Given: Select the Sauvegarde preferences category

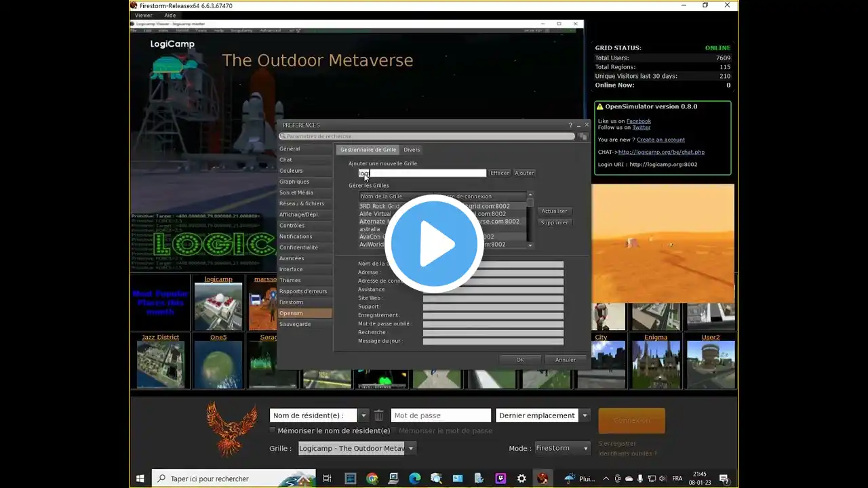Looking at the screenshot, I should pyautogui.click(x=295, y=324).
